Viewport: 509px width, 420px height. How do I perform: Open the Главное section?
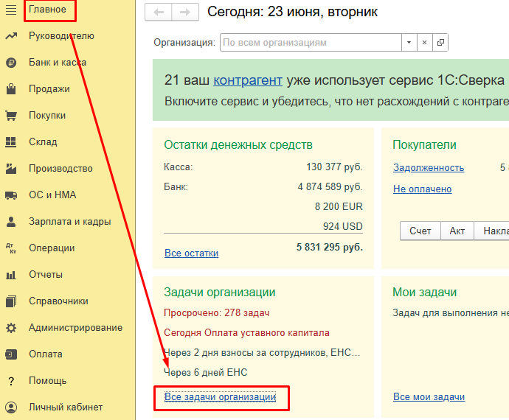click(x=47, y=10)
